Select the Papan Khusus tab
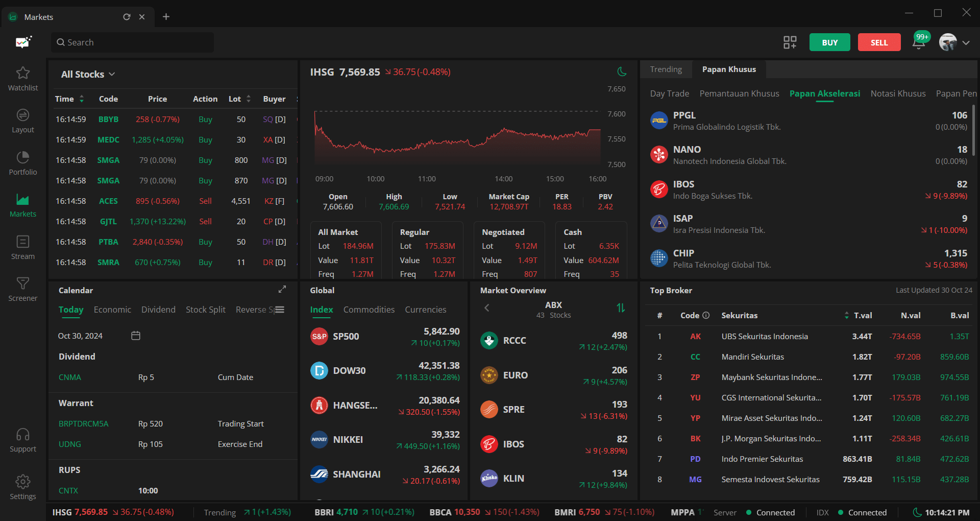The height and width of the screenshot is (521, 980). (729, 69)
